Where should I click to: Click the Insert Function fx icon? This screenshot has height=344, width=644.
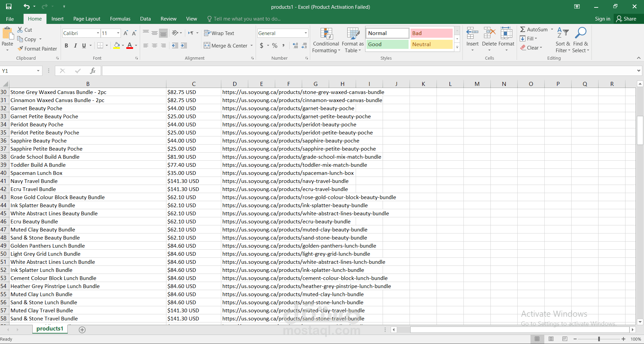pyautogui.click(x=93, y=71)
